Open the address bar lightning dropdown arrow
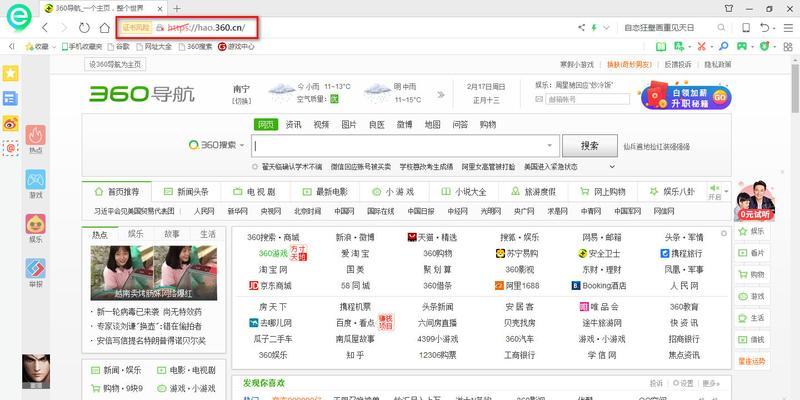 click(606, 28)
